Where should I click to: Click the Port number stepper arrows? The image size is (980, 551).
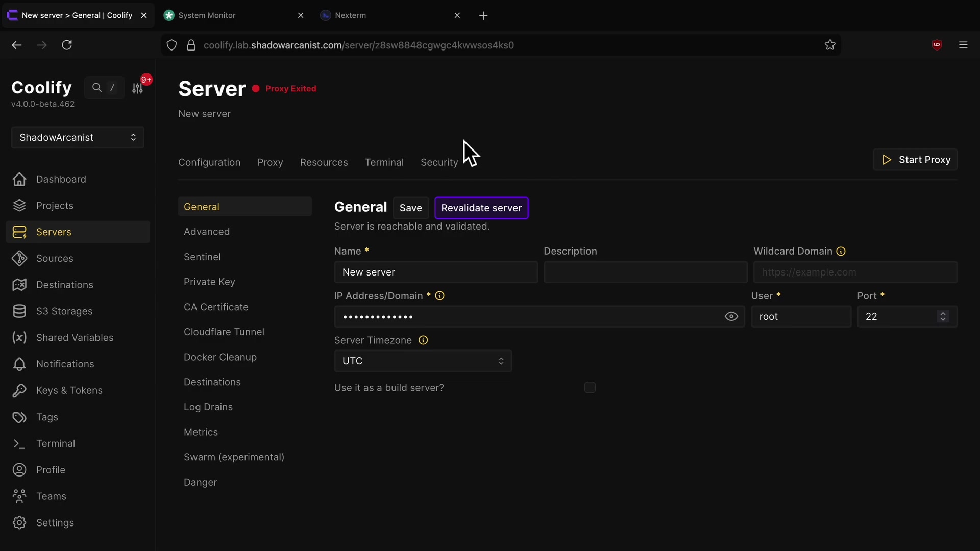pyautogui.click(x=943, y=316)
